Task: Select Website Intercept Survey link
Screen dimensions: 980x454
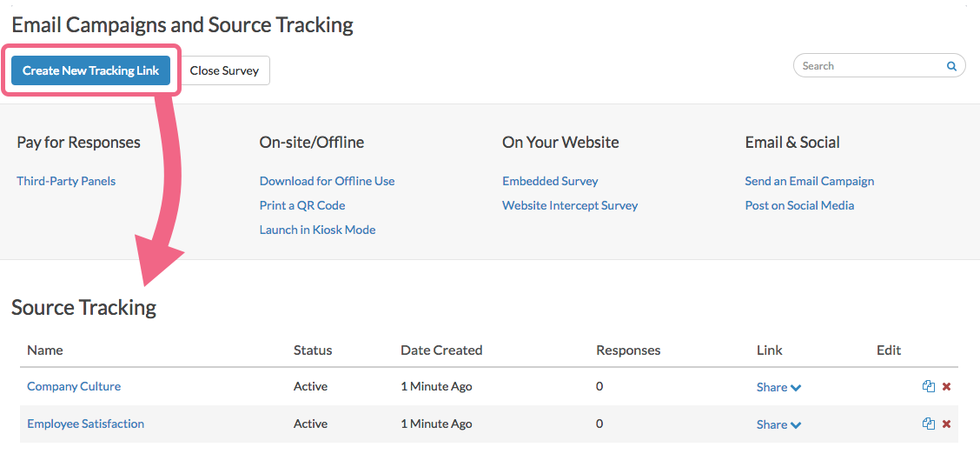Action: coord(570,205)
